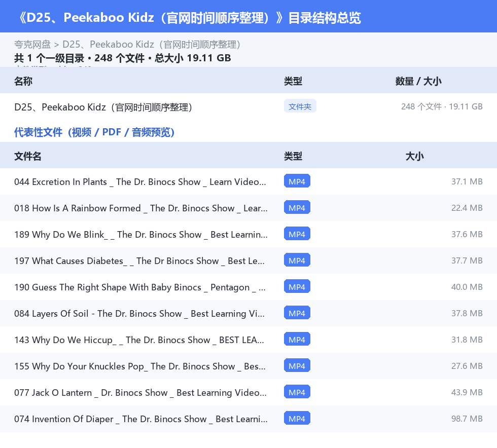Screen dimensions: 497x448
Task: Click the D25 folder in the breadcrumb path
Action: (x=152, y=45)
